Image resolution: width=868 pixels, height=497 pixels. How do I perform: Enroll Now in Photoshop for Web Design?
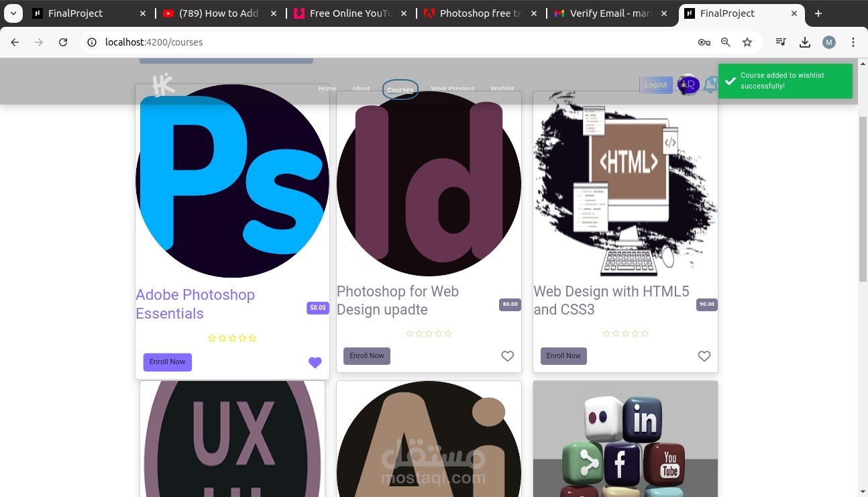(x=367, y=356)
